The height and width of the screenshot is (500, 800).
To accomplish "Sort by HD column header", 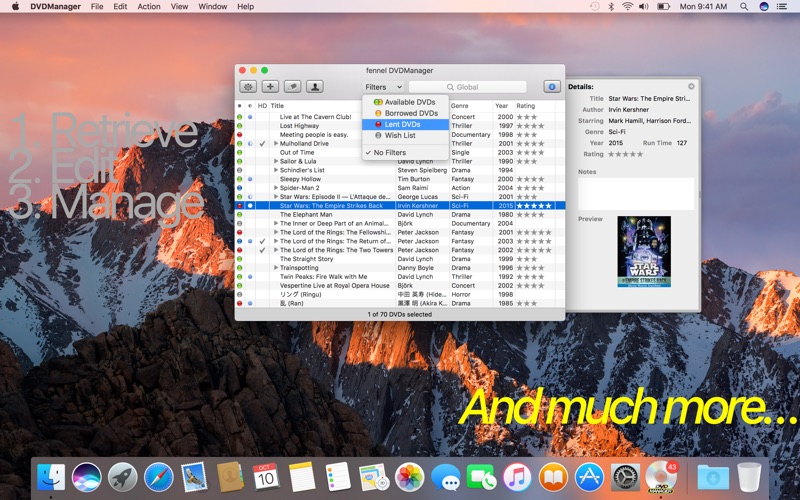I will coord(262,106).
